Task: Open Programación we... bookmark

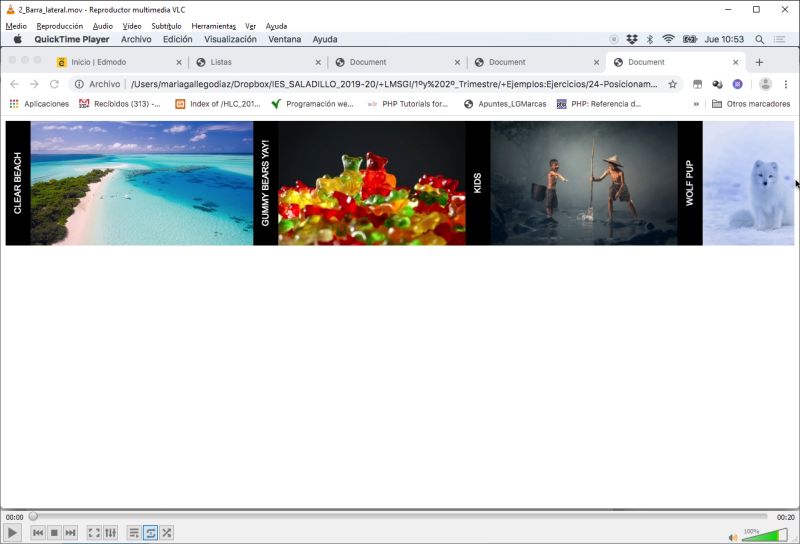Action: click(312, 104)
